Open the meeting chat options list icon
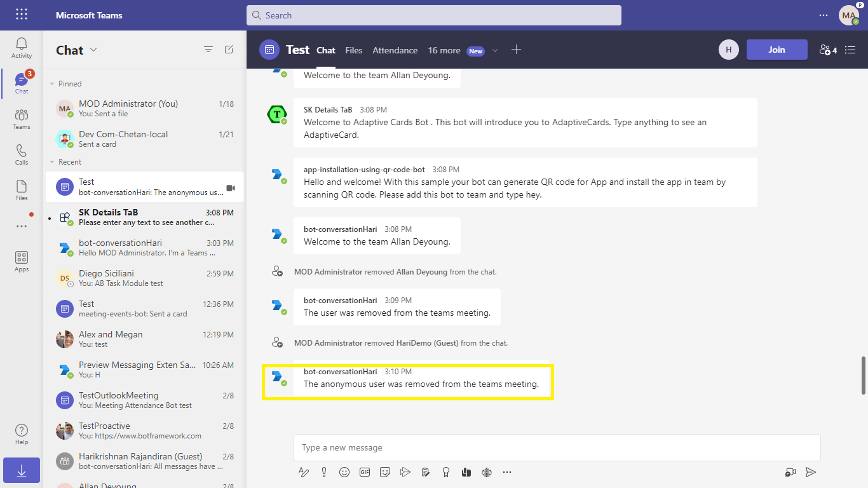The image size is (868, 488). click(851, 50)
